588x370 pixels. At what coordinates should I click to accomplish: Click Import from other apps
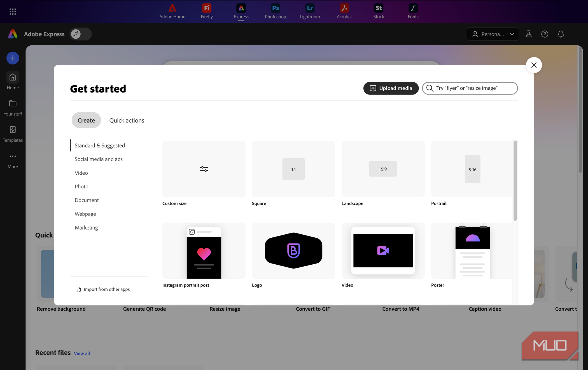[103, 289]
